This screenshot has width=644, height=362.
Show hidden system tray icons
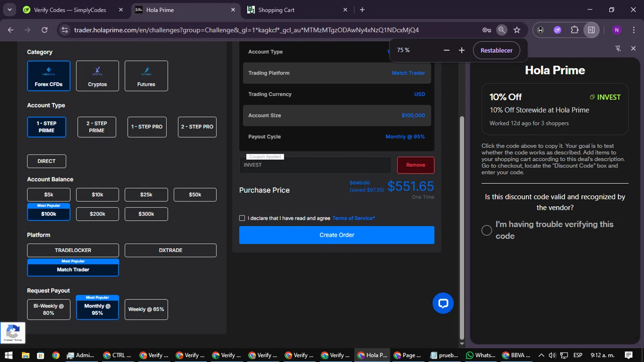tap(541, 355)
